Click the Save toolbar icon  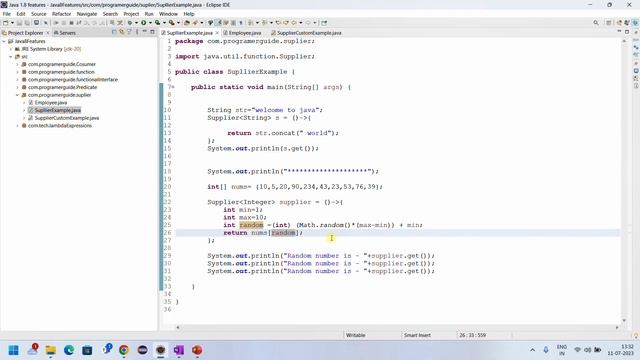(x=19, y=23)
